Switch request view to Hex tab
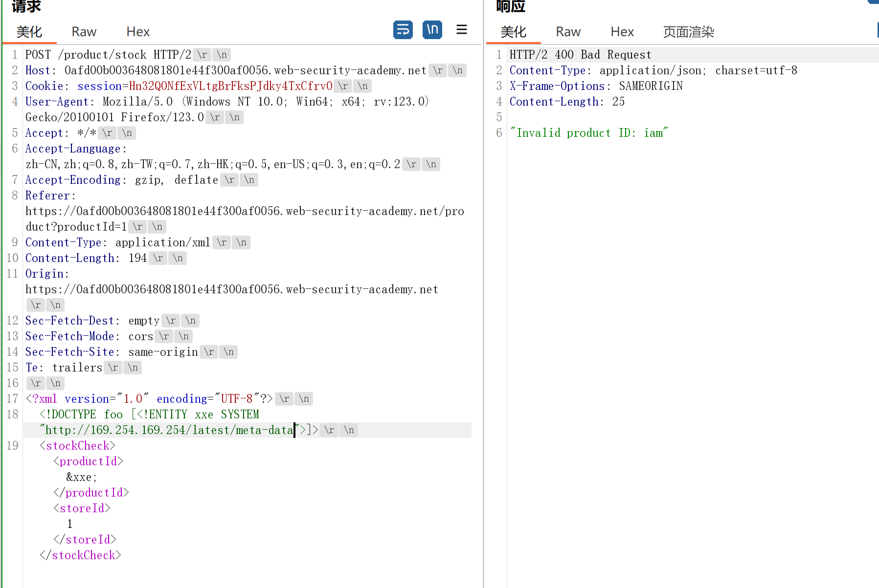The width and height of the screenshot is (879, 588). pos(138,32)
